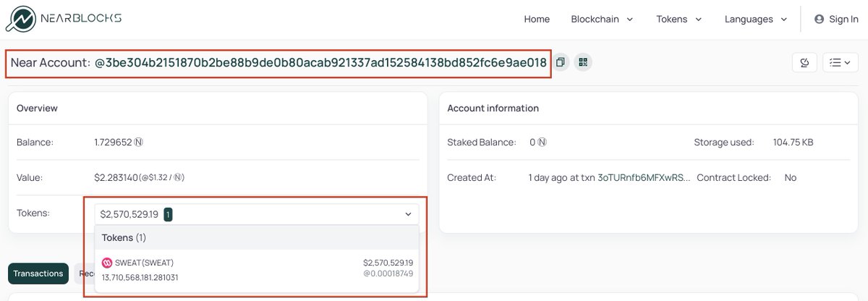This screenshot has width=868, height=301.
Task: Click the Sign In link
Action: (x=836, y=20)
